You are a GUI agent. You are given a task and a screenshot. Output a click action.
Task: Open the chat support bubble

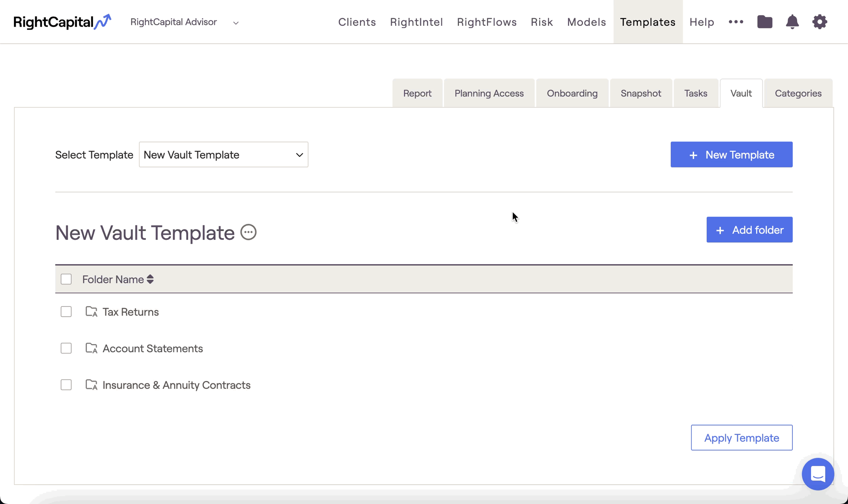[x=818, y=474]
